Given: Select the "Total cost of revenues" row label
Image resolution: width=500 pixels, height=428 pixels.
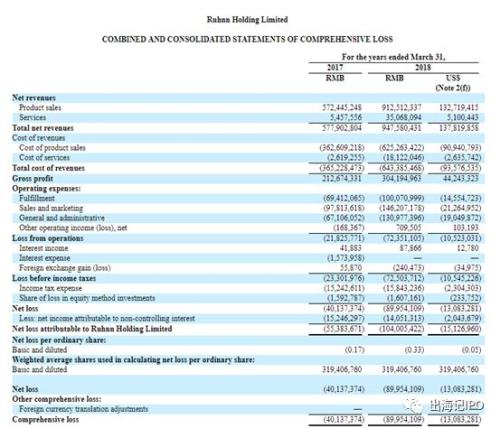Looking at the screenshot, I should (x=48, y=168).
